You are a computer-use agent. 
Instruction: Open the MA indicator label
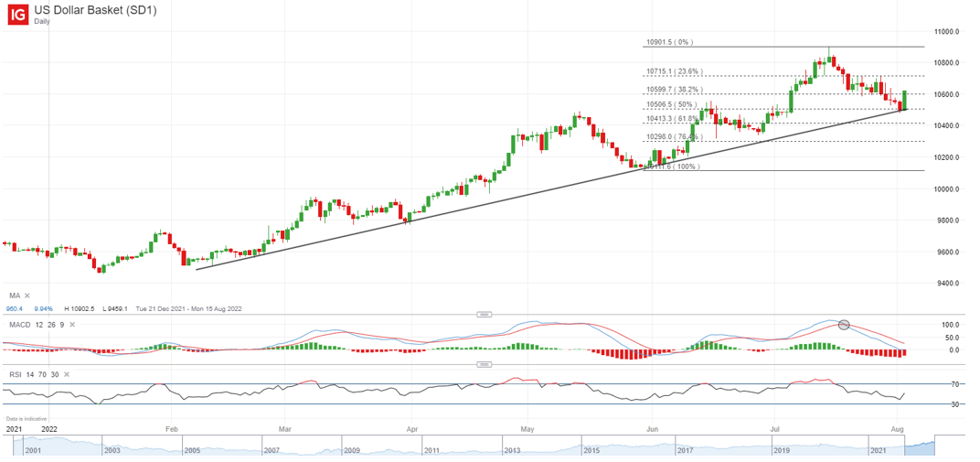[14, 295]
